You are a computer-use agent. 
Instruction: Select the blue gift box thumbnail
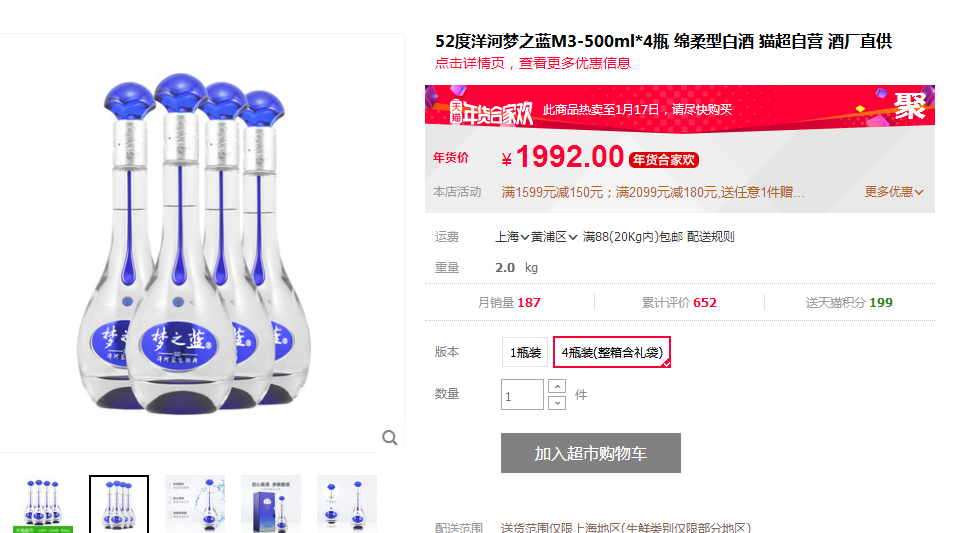270,504
